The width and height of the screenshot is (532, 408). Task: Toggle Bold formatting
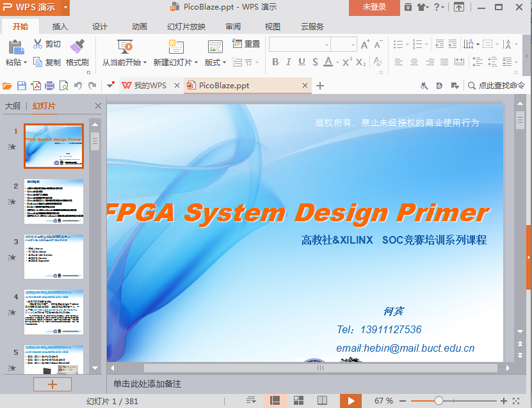click(275, 62)
